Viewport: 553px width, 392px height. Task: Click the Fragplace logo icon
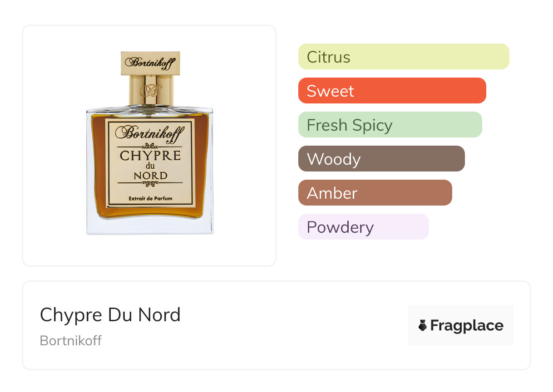click(x=423, y=325)
